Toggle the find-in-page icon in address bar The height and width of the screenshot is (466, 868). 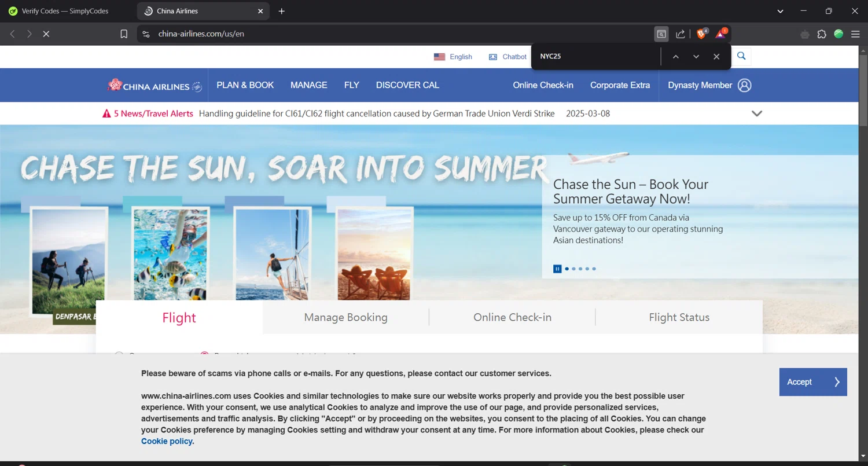(661, 34)
